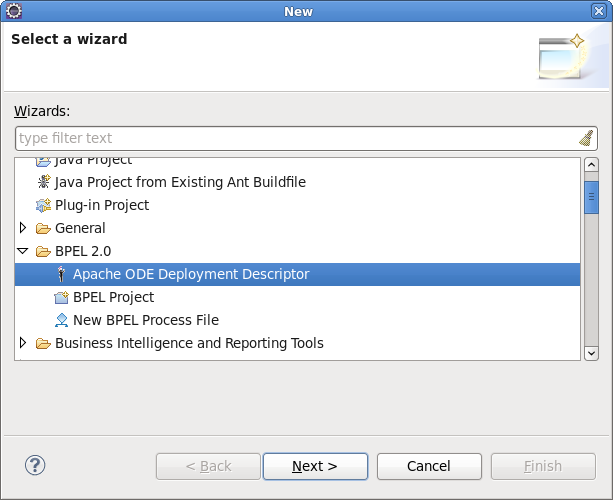The height and width of the screenshot is (500, 613).
Task: Select Plug-in Project wizard entry
Action: pyautogui.click(x=102, y=205)
